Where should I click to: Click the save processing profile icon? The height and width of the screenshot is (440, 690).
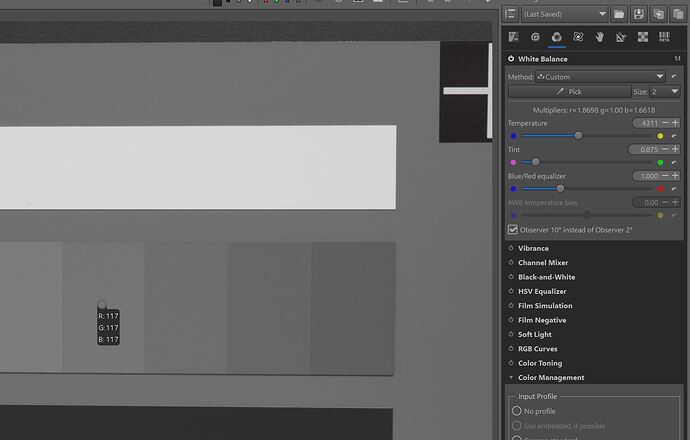[638, 14]
